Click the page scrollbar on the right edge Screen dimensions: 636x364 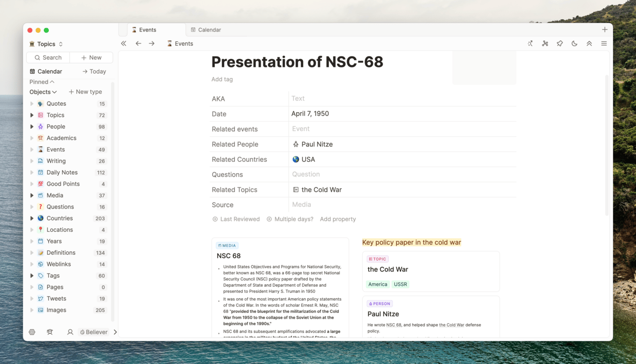pyautogui.click(x=607, y=145)
